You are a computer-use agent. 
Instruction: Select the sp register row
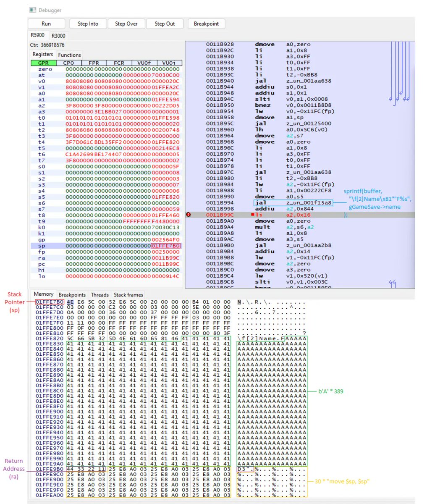click(106, 245)
